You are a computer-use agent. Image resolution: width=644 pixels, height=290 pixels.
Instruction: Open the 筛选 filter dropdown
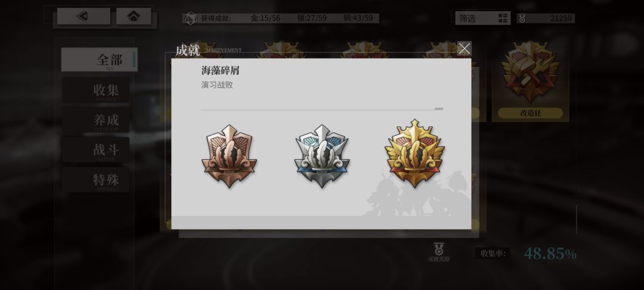pos(482,18)
